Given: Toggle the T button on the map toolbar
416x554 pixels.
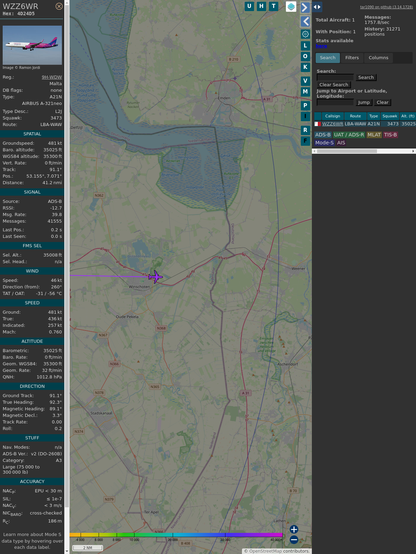Looking at the screenshot, I should [x=273, y=6].
